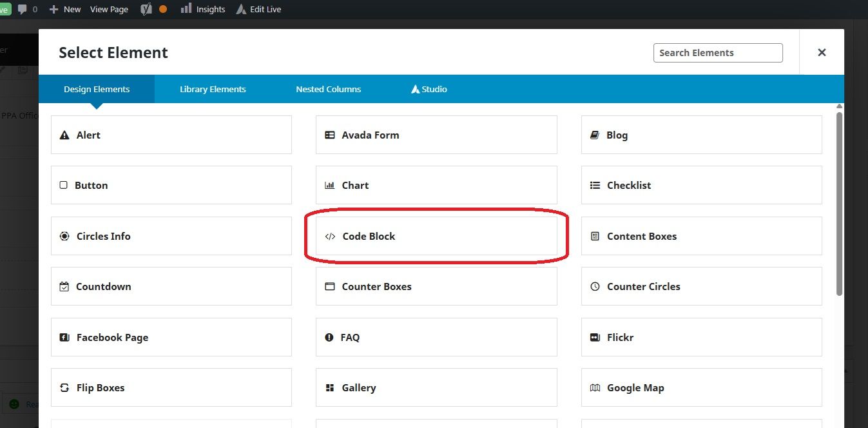Viewport: 868px width, 428px height.
Task: Switch to the Studio tab
Action: 428,89
